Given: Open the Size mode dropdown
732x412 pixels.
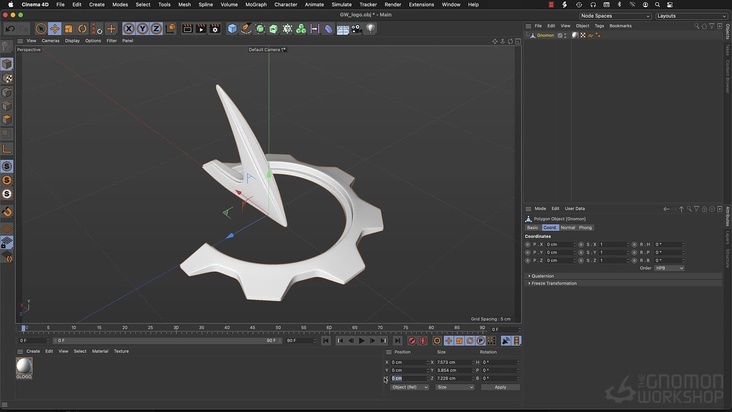Looking at the screenshot, I should (x=455, y=387).
